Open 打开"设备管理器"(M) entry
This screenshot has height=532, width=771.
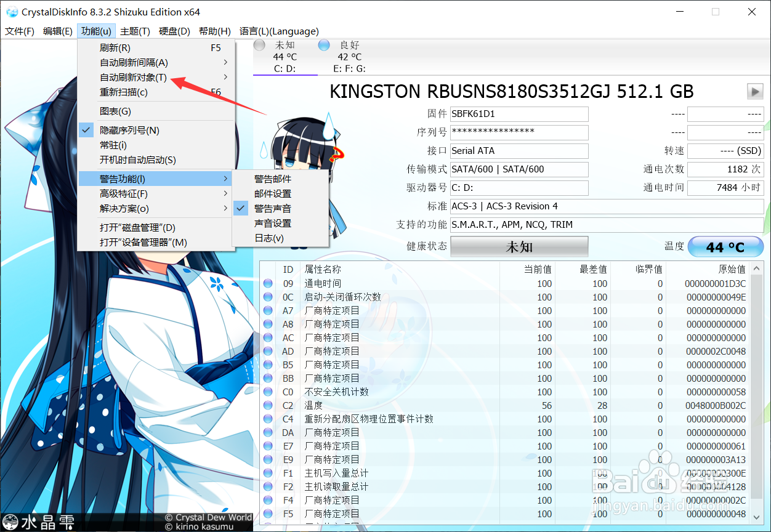click(156, 243)
